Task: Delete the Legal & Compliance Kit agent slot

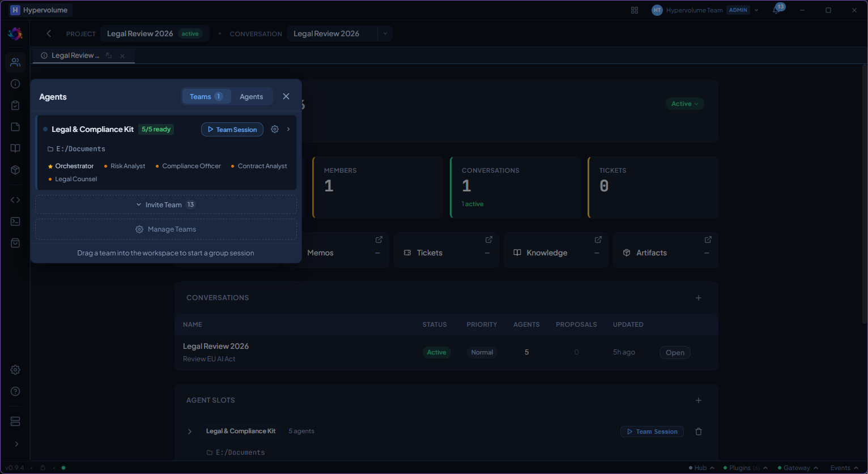Action: point(699,432)
